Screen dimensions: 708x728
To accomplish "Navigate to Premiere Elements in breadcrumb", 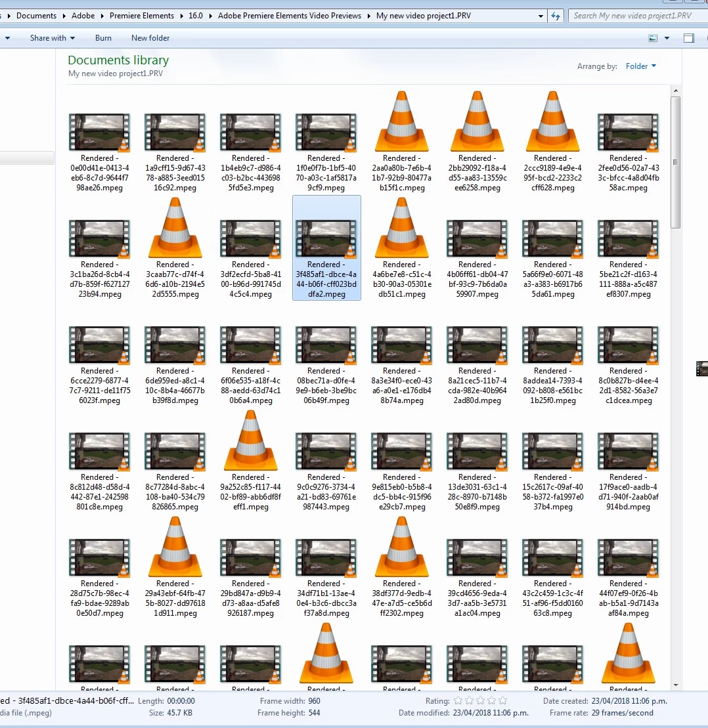I will (142, 16).
